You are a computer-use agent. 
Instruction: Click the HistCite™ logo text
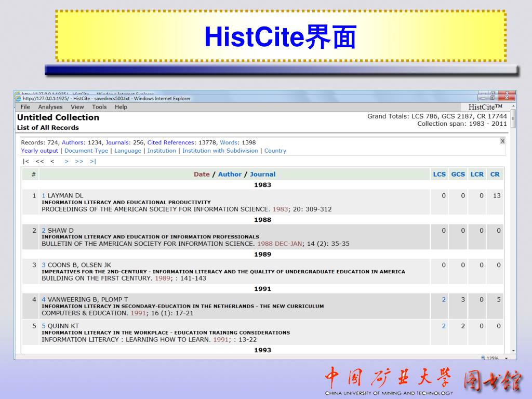click(x=485, y=107)
